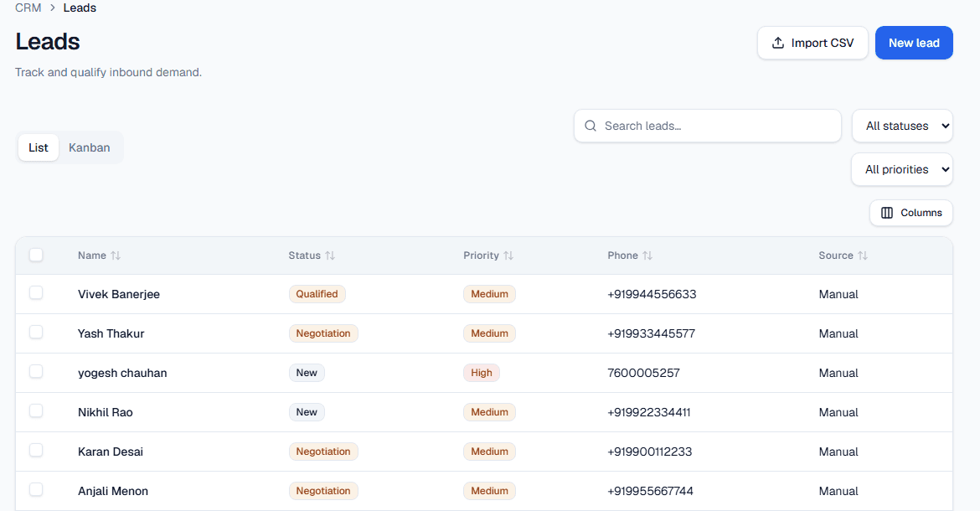Viewport: 980px width, 511px height.
Task: Open lead Vivek Banerjee
Action: point(119,294)
